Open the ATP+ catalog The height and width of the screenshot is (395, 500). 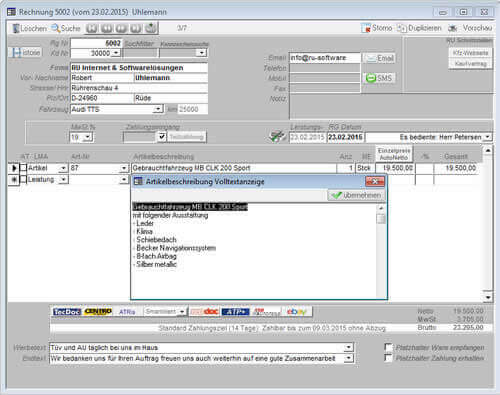236,312
